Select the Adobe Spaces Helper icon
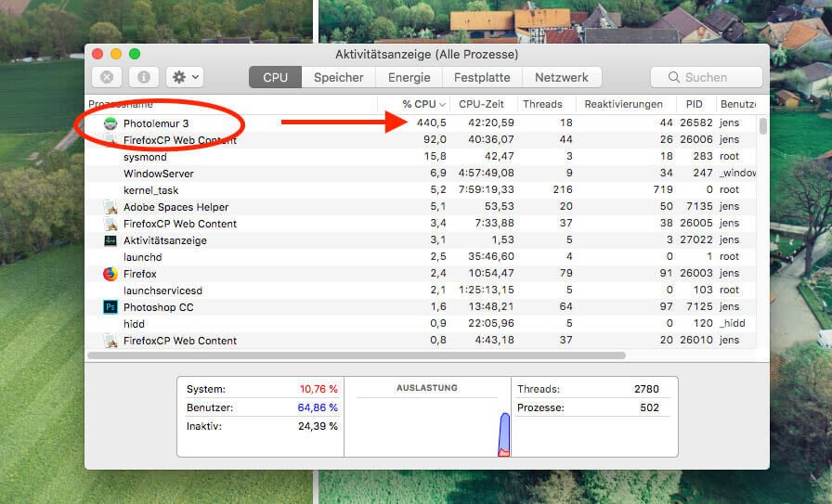The height and width of the screenshot is (504, 832). coord(110,207)
